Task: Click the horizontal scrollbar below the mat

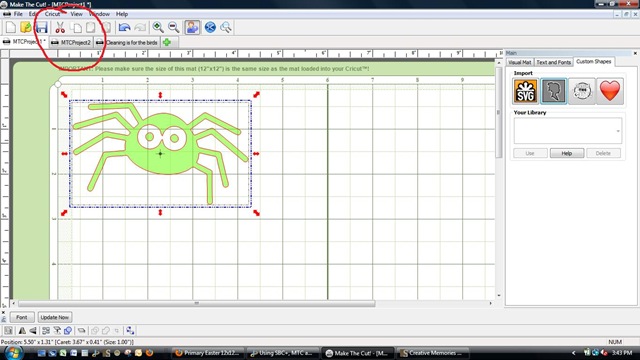Action: click(x=196, y=303)
